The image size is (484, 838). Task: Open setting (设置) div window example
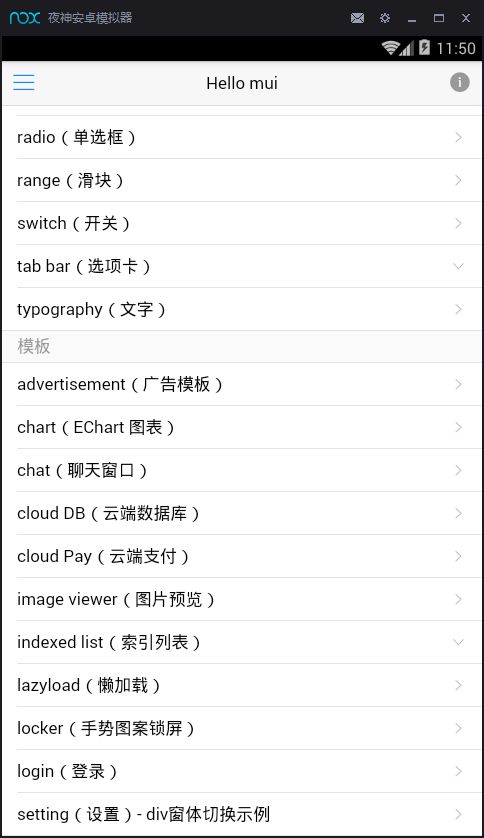coord(242,814)
